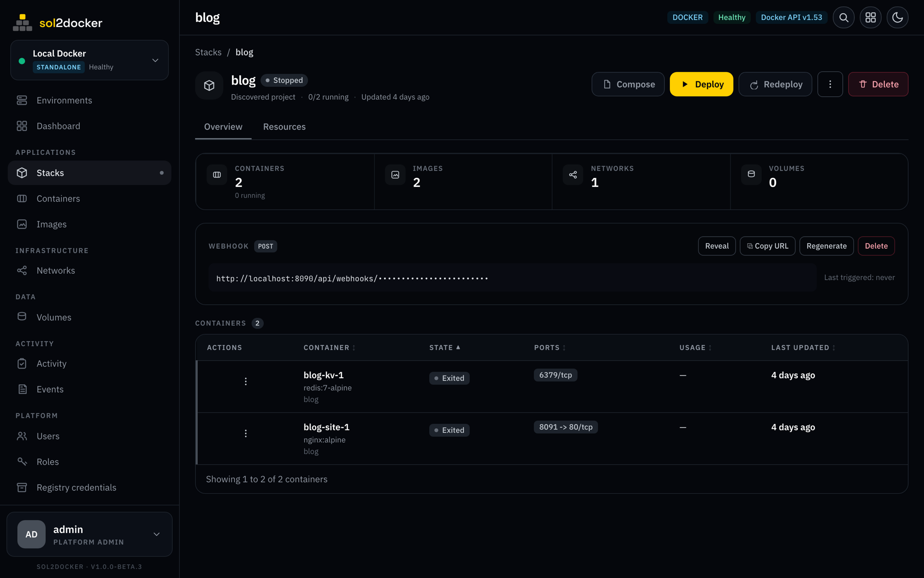Image resolution: width=924 pixels, height=578 pixels.
Task: Open the grid apps icon in header
Action: pyautogui.click(x=870, y=18)
